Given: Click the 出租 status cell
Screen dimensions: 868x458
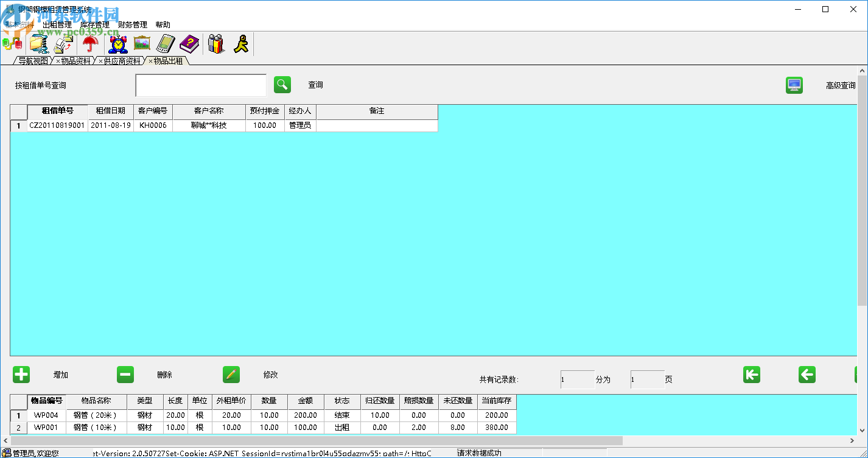Looking at the screenshot, I should coord(342,428).
